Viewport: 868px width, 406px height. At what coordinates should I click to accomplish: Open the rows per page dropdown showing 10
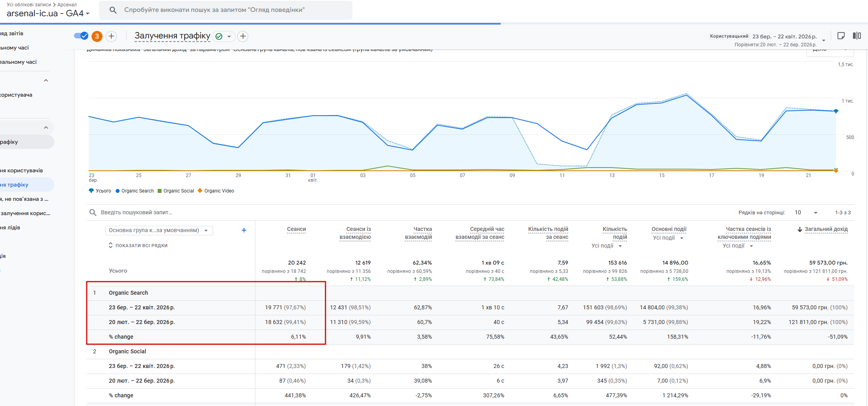click(806, 213)
